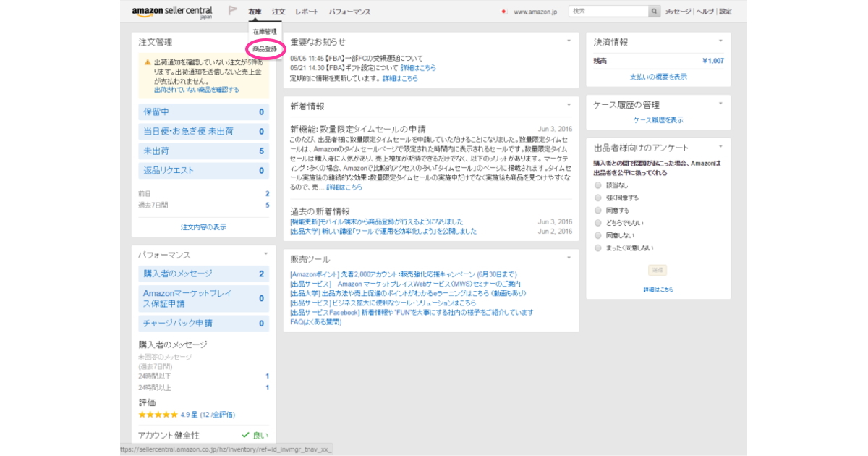Open the 在庫 top menu
The height and width of the screenshot is (456, 868).
click(255, 12)
